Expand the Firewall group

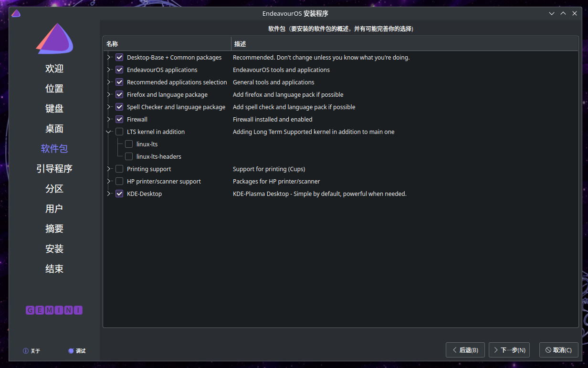[109, 119]
